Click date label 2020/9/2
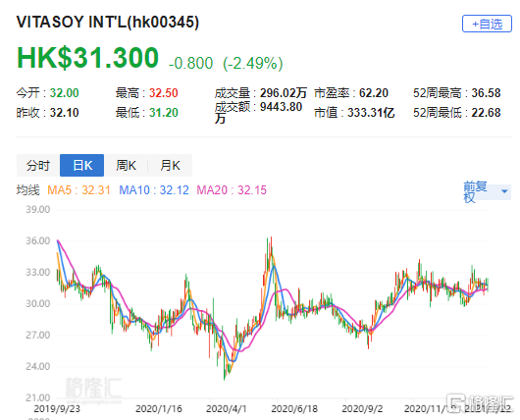 click(362, 408)
